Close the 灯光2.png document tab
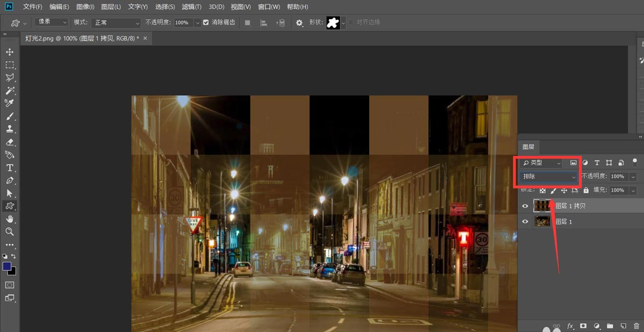 tap(144, 38)
